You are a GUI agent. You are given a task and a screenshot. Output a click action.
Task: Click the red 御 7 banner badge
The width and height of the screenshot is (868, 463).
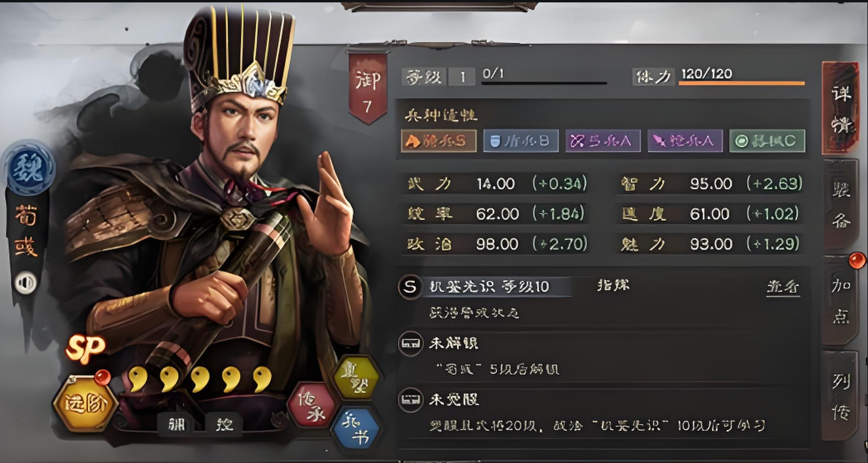pyautogui.click(x=367, y=89)
